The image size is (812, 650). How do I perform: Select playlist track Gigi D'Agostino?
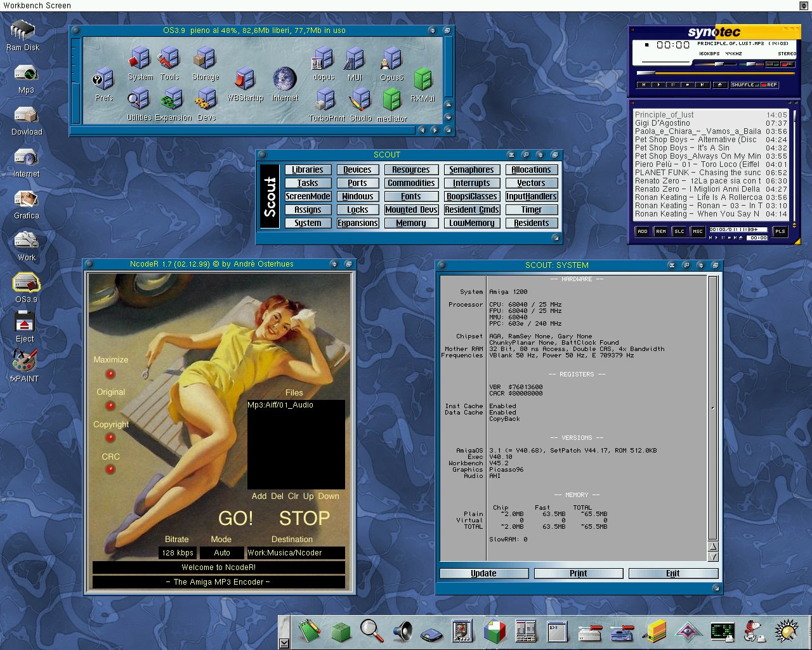[710, 123]
